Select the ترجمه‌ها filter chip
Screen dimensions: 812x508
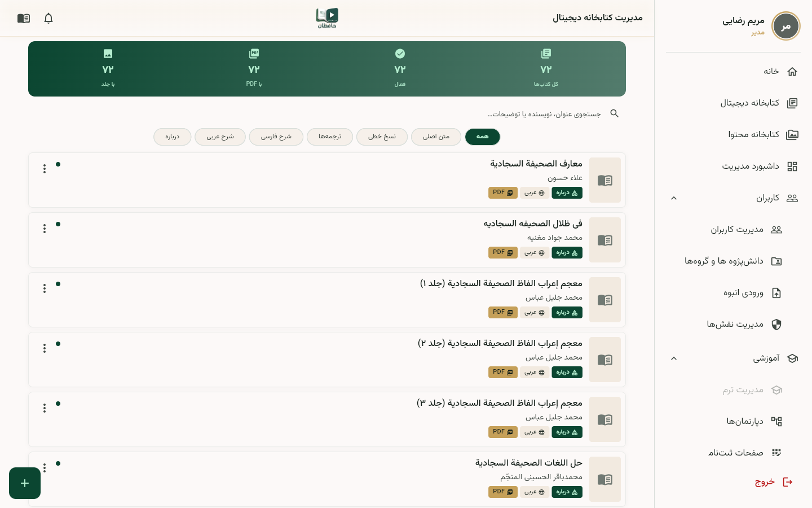click(330, 137)
